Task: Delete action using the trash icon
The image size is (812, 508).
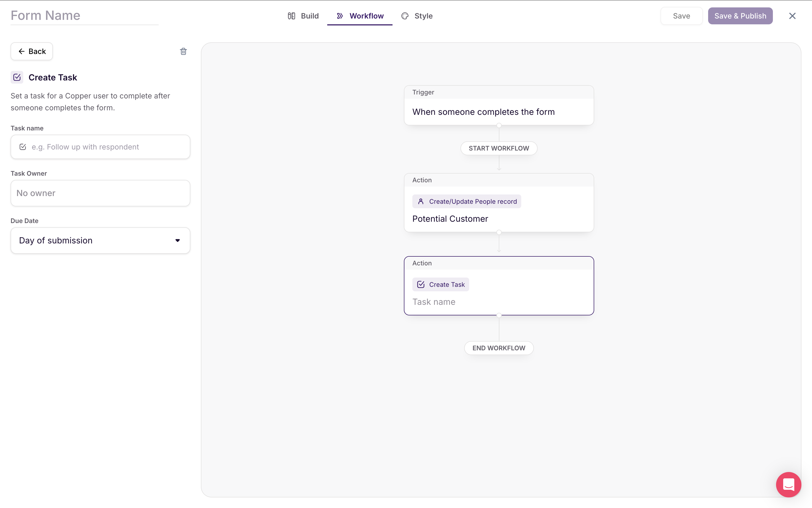Action: click(183, 51)
